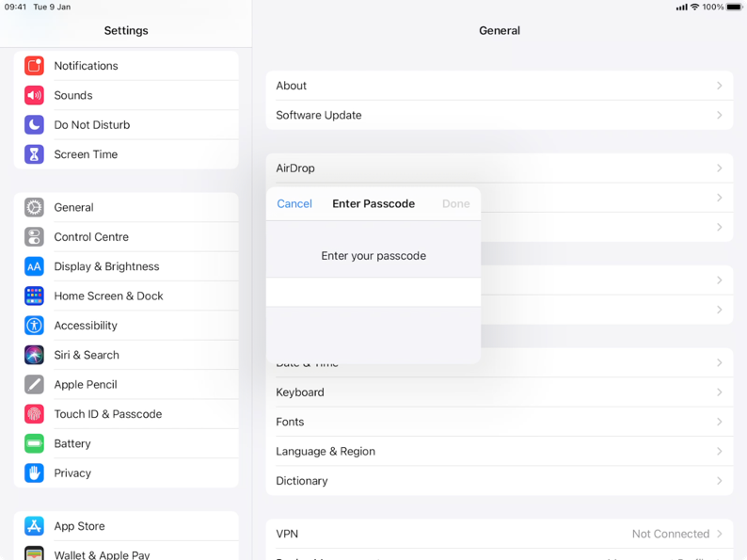747x560 pixels.
Task: Tap the Screen Time hourglass icon
Action: pos(34,154)
